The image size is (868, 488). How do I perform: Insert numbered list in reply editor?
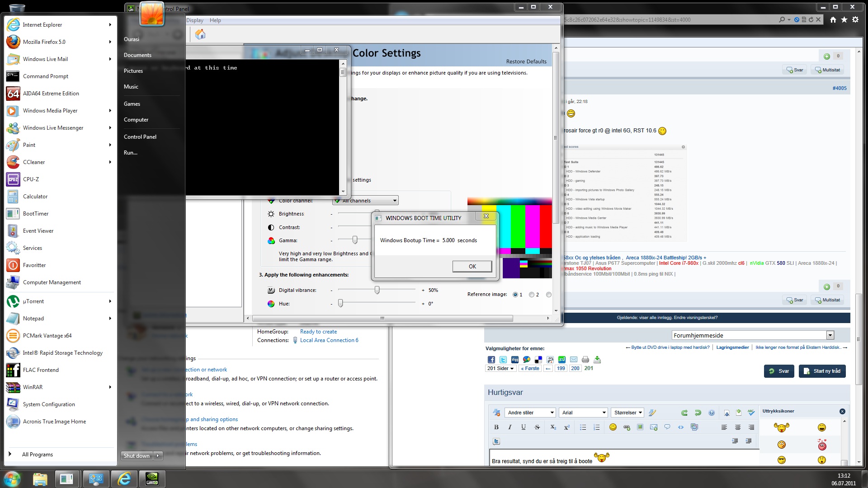pos(597,427)
